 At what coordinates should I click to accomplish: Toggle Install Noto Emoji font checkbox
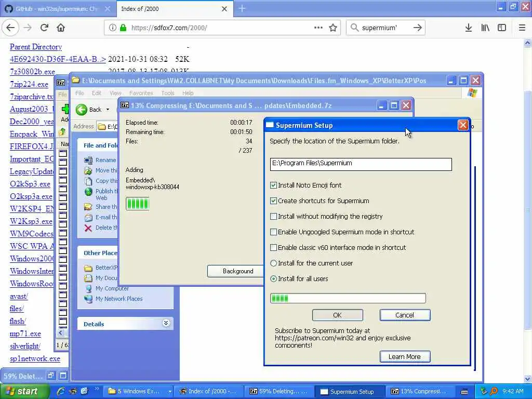[273, 185]
